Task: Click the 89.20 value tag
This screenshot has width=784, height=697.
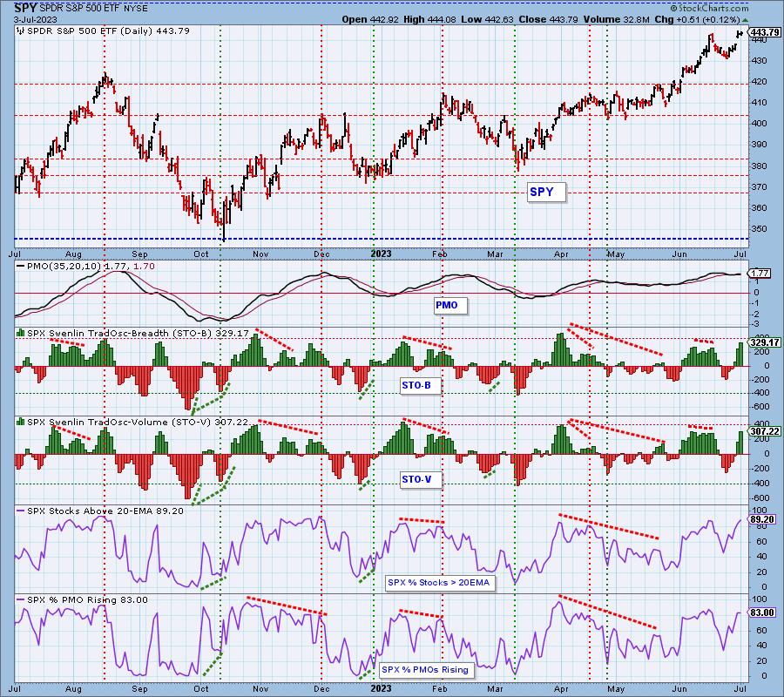Action: [763, 520]
